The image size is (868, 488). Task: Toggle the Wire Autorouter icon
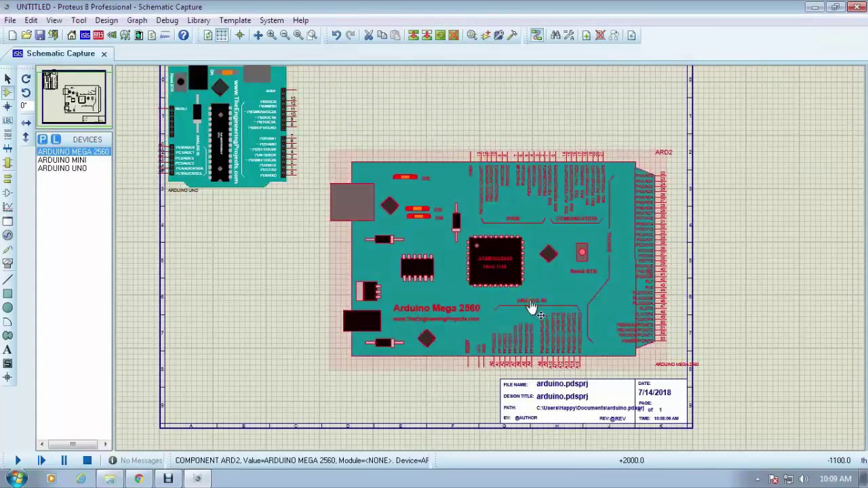coord(537,35)
